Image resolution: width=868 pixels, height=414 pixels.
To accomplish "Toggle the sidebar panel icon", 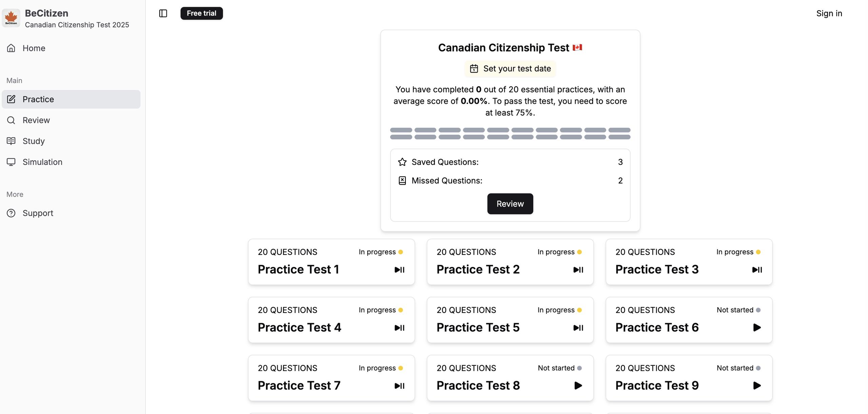I will [163, 13].
